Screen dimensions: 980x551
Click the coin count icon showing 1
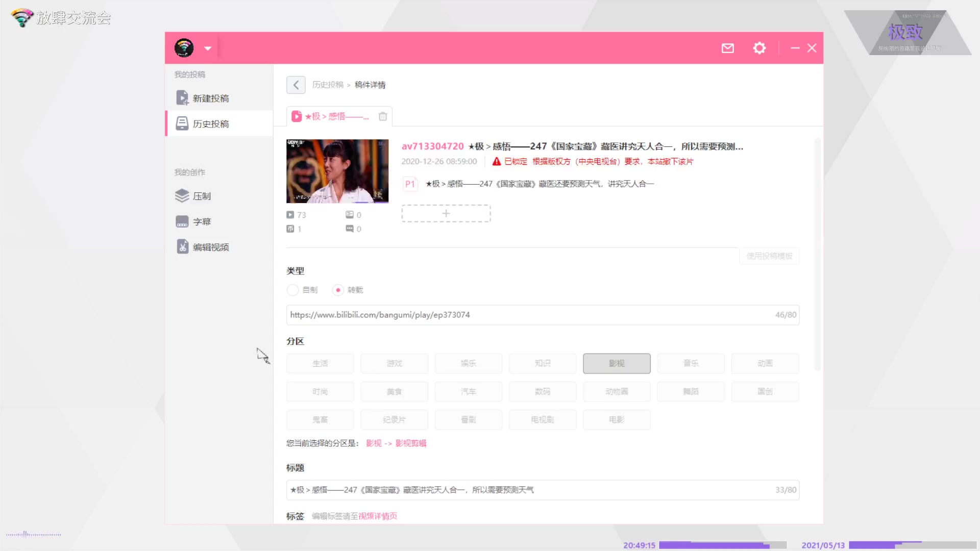pyautogui.click(x=290, y=229)
